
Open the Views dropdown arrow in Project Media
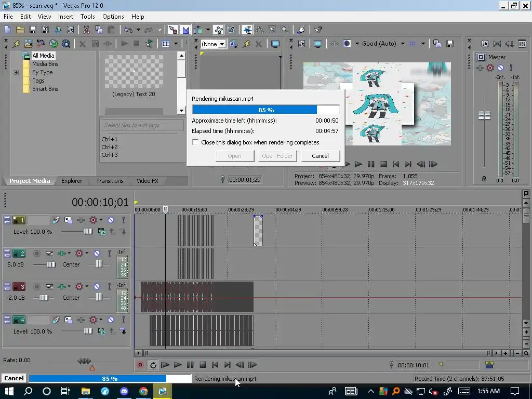pyautogui.click(x=176, y=44)
